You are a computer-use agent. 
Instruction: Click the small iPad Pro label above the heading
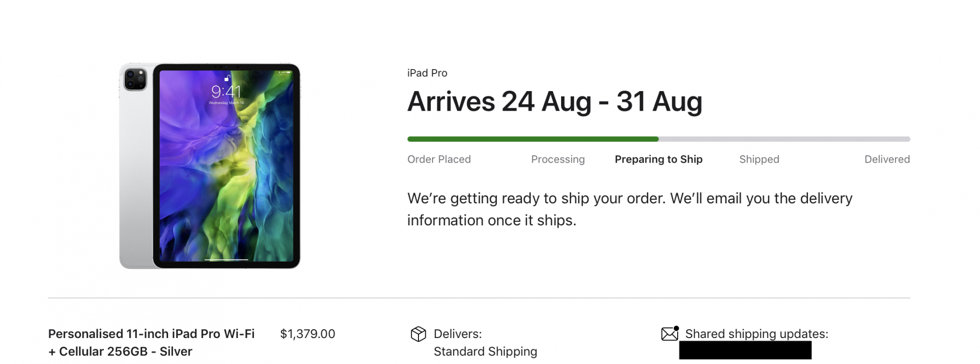pyautogui.click(x=427, y=73)
